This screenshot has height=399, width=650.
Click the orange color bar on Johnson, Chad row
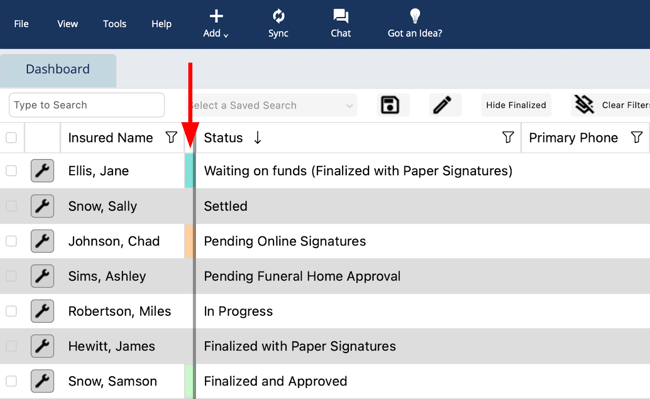(189, 241)
